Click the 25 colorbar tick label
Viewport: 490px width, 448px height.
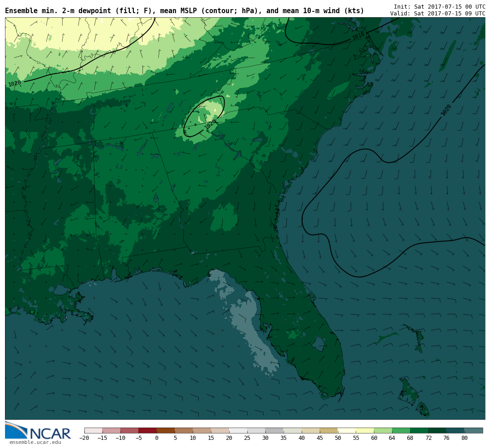(248, 438)
